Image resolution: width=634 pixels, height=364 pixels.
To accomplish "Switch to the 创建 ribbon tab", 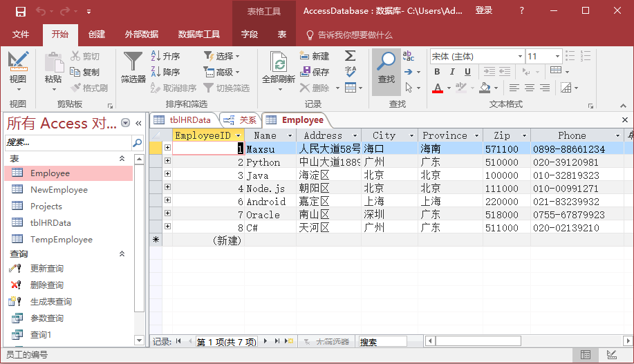I will pos(97,35).
